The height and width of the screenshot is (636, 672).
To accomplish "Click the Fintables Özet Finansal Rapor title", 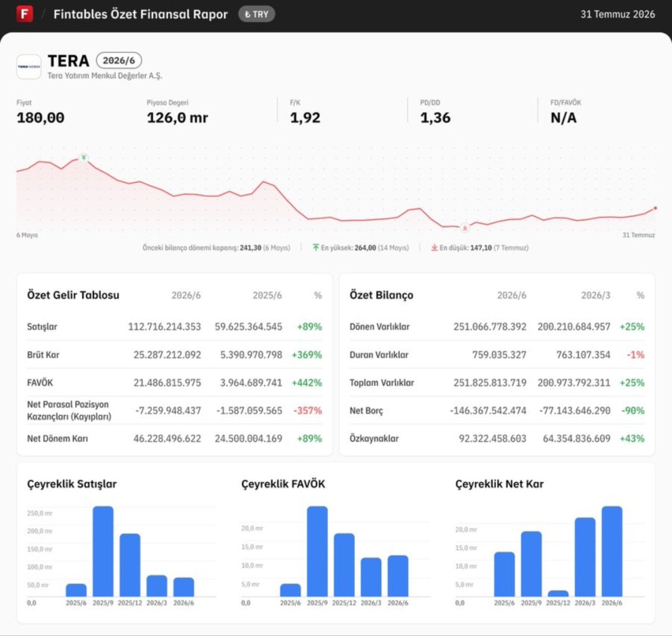I will pos(141,14).
